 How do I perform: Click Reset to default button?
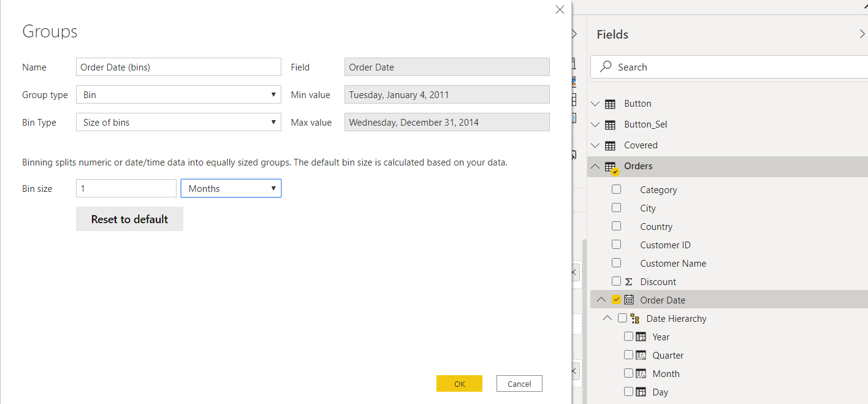[129, 219]
